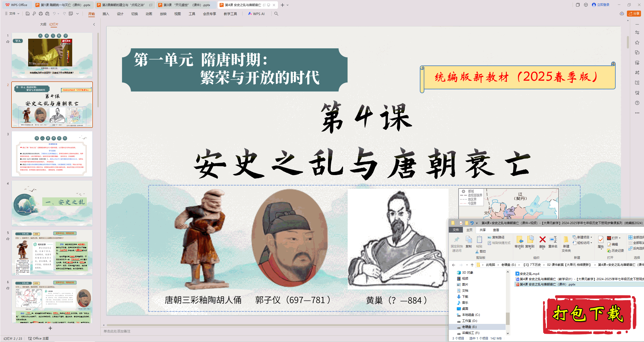Select 安史之乱.mp4 file in Explorer
644x342 pixels.
527,274
